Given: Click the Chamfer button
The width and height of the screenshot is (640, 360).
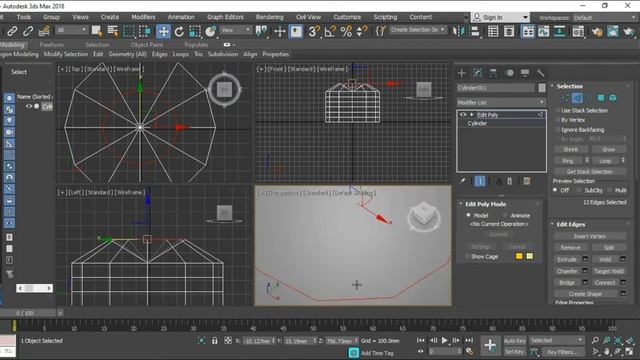Looking at the screenshot, I should 567,271.
